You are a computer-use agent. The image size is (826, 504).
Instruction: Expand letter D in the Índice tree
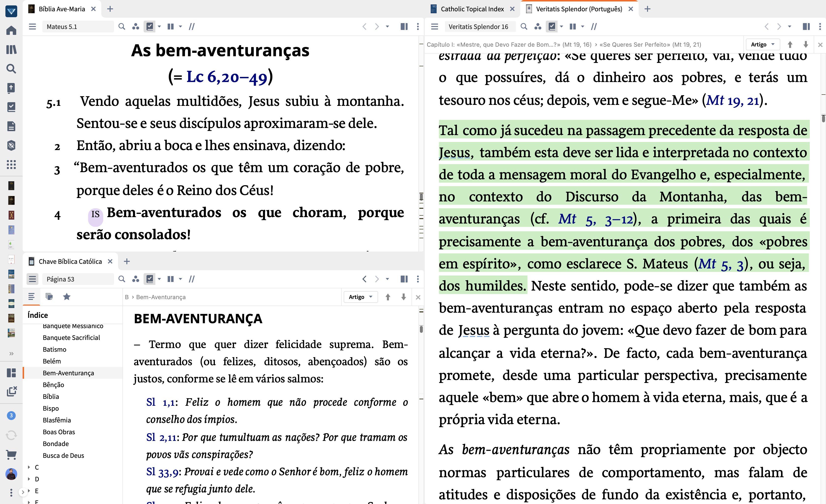(x=29, y=479)
